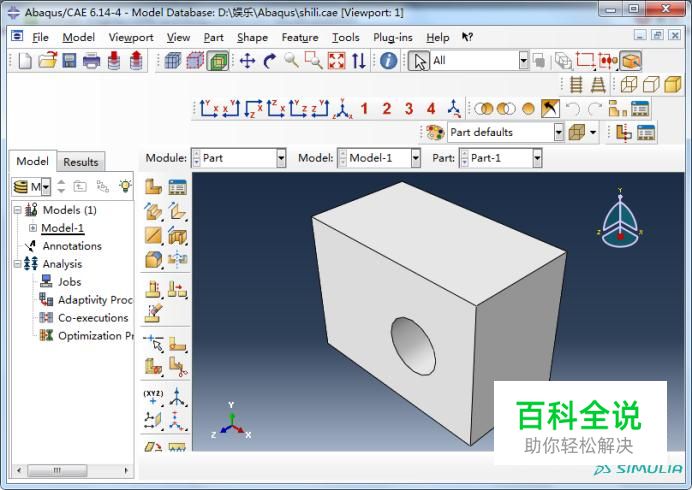
Task: Create new model database icon
Action: (x=25, y=60)
